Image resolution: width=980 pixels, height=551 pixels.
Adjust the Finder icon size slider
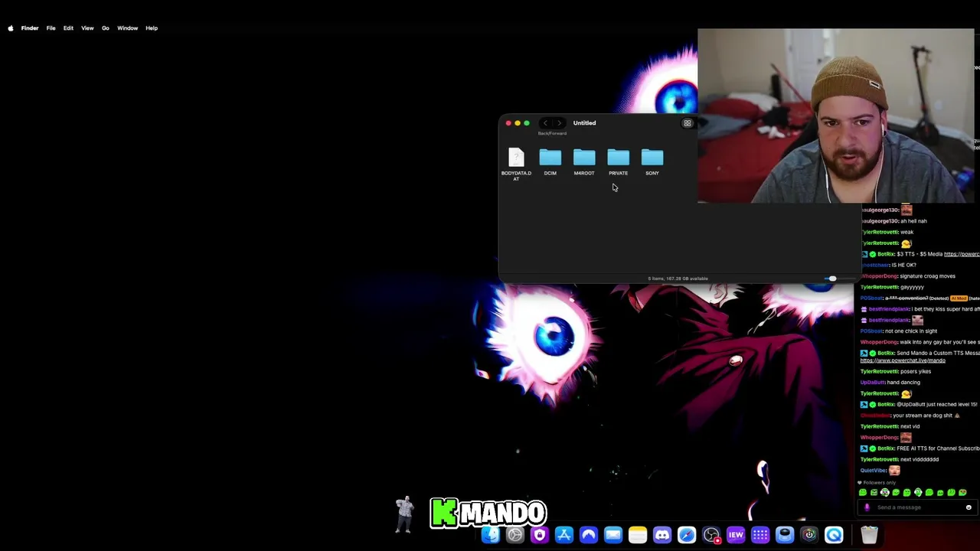[832, 279]
